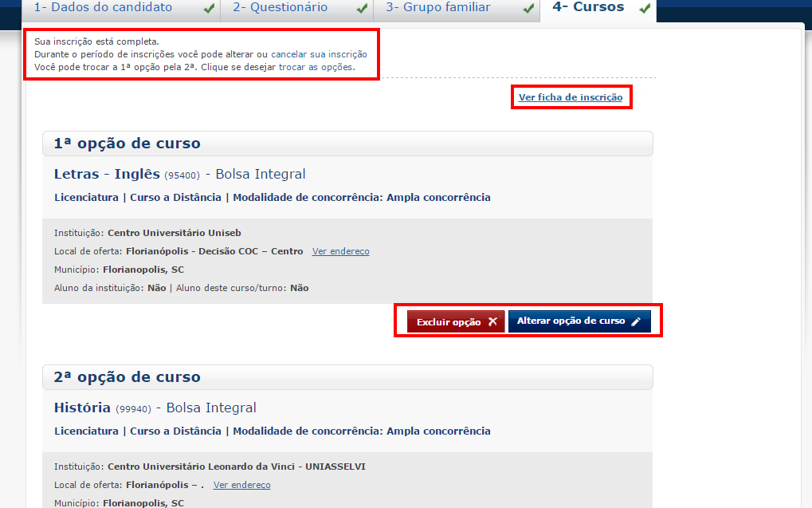Click the '2ª opção de curso' section header

(x=347, y=376)
